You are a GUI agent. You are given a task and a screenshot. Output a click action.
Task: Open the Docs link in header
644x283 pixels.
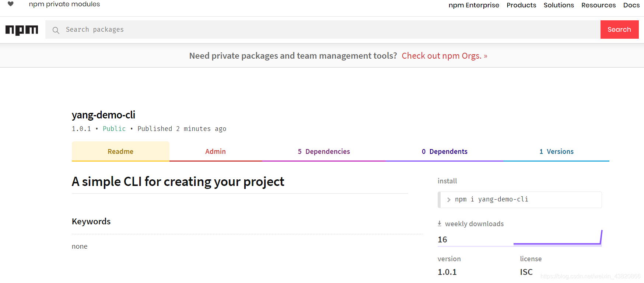[x=631, y=5]
